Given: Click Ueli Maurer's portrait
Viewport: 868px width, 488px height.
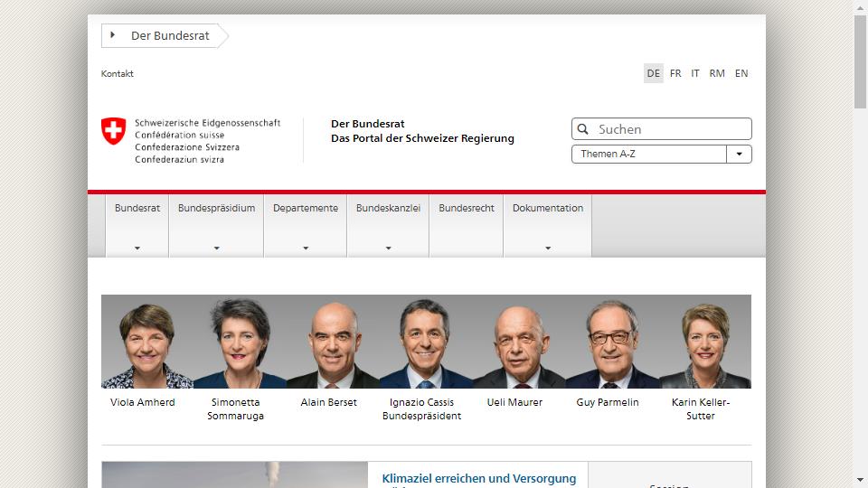Looking at the screenshot, I should pos(519,342).
